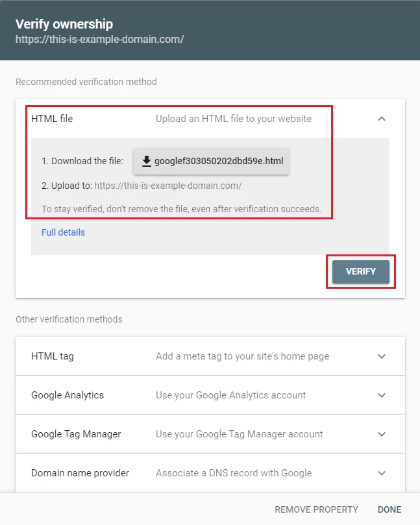
Task: Select the Domain name provider method
Action: pos(80,473)
